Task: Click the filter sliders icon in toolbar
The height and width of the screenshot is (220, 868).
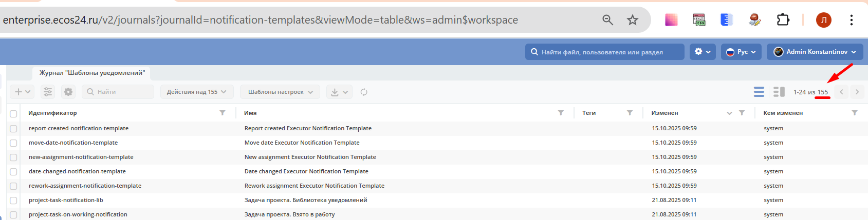Action: [x=48, y=92]
